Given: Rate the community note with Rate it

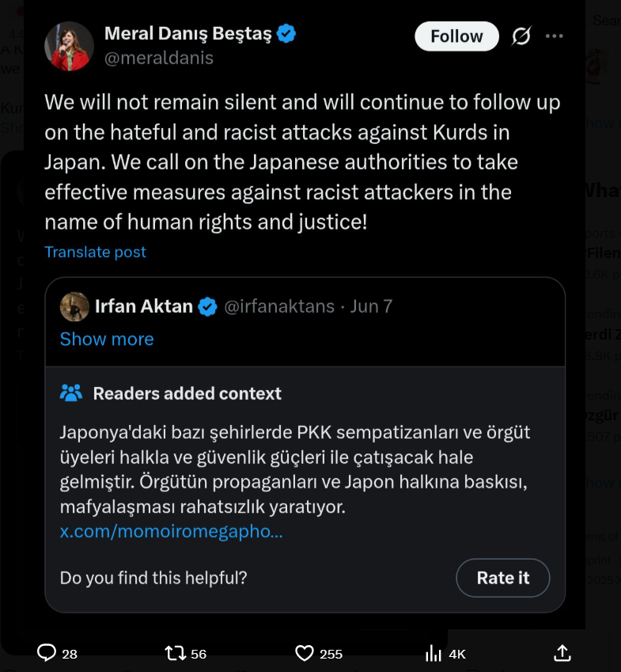Looking at the screenshot, I should click(x=502, y=578).
